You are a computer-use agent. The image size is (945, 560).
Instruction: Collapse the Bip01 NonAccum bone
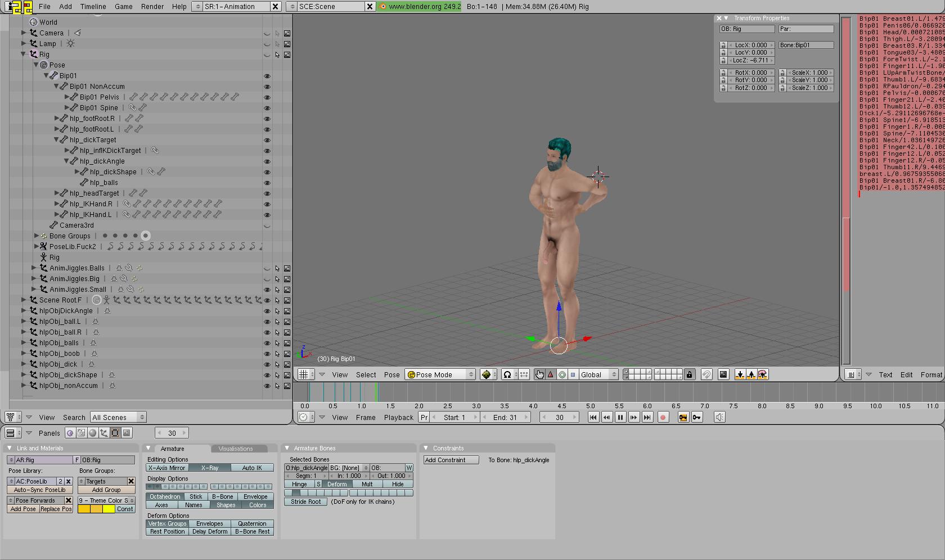coord(56,87)
